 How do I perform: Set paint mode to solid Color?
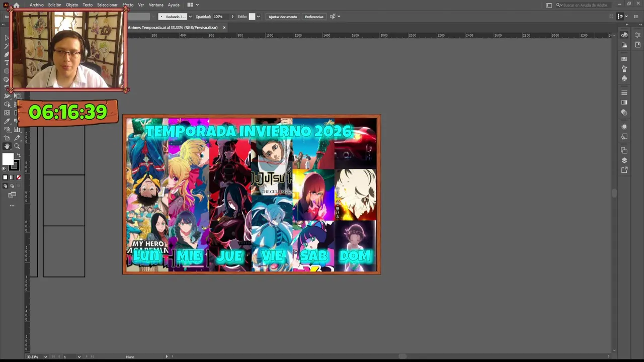[x=5, y=177]
